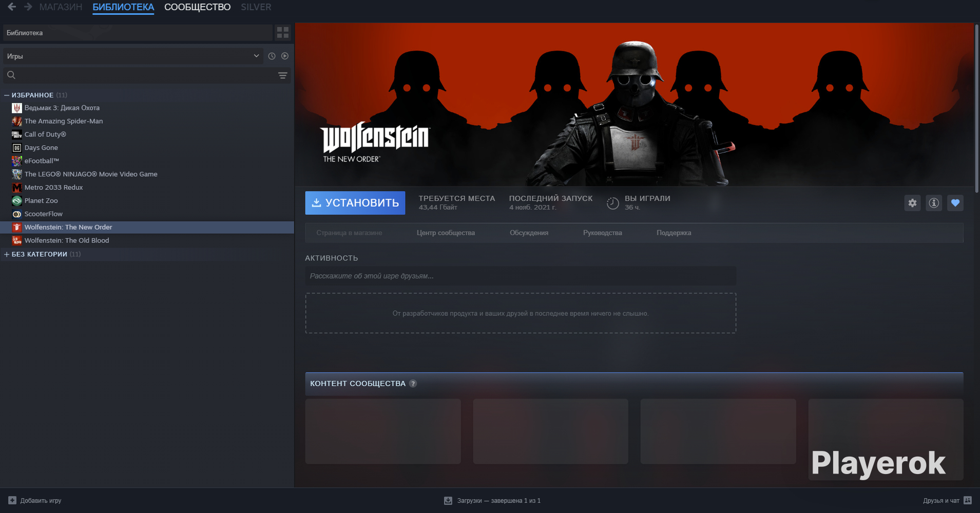
Task: Click the Metro 2033 Redux icon
Action: tap(17, 188)
